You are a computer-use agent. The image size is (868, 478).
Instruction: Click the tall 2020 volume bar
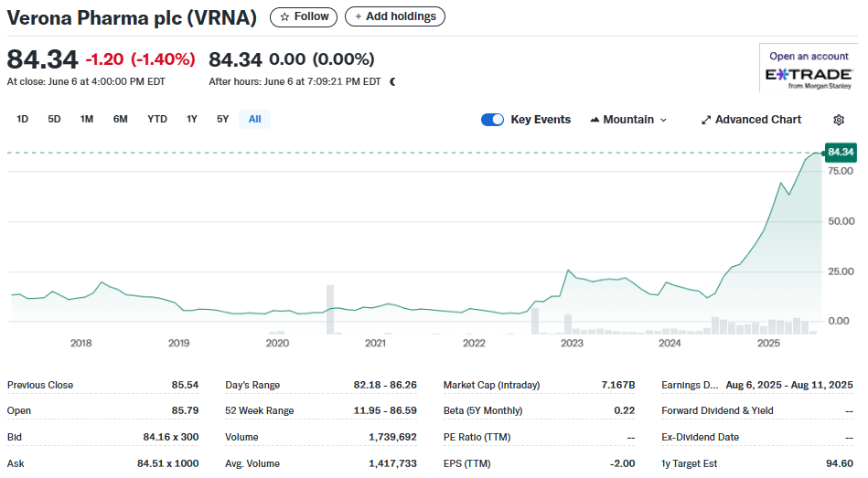click(x=330, y=309)
